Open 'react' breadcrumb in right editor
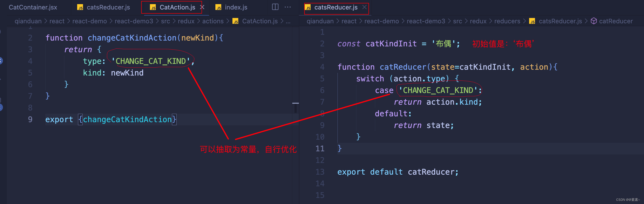644x204 pixels. click(349, 21)
